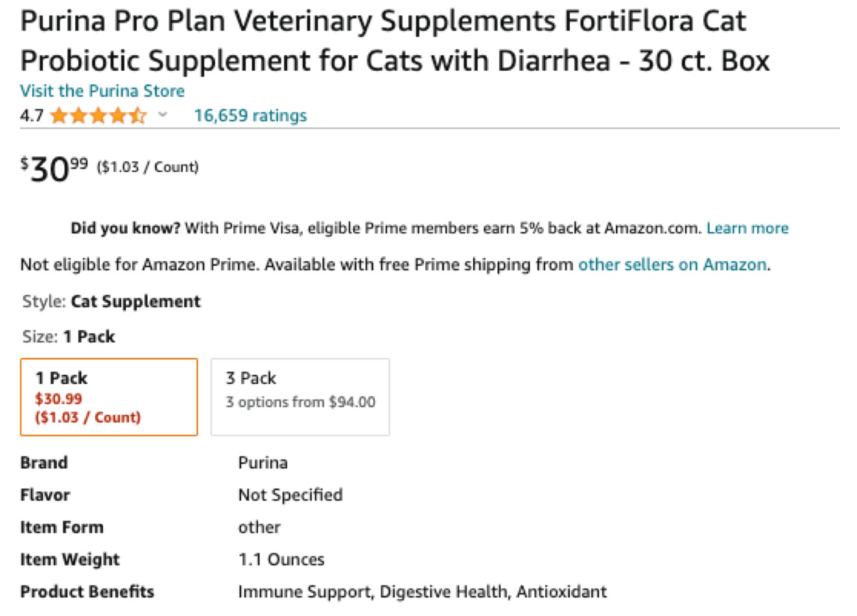Click the Item Weight value 1.1 Ounces
The height and width of the screenshot is (616, 857).
(281, 560)
